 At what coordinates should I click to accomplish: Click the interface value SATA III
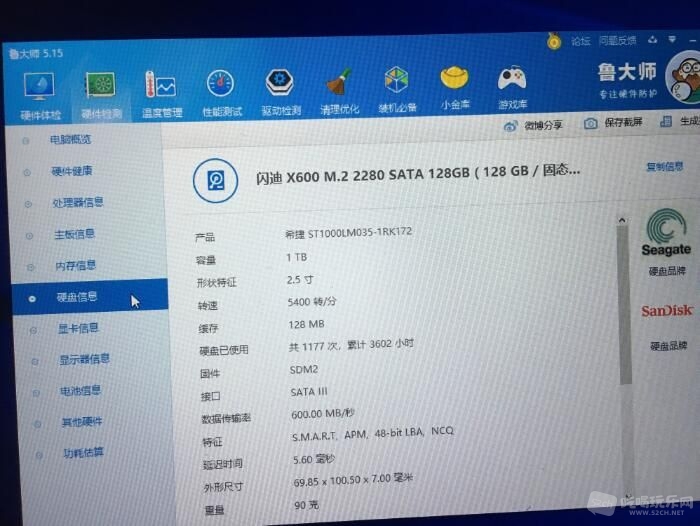309,392
